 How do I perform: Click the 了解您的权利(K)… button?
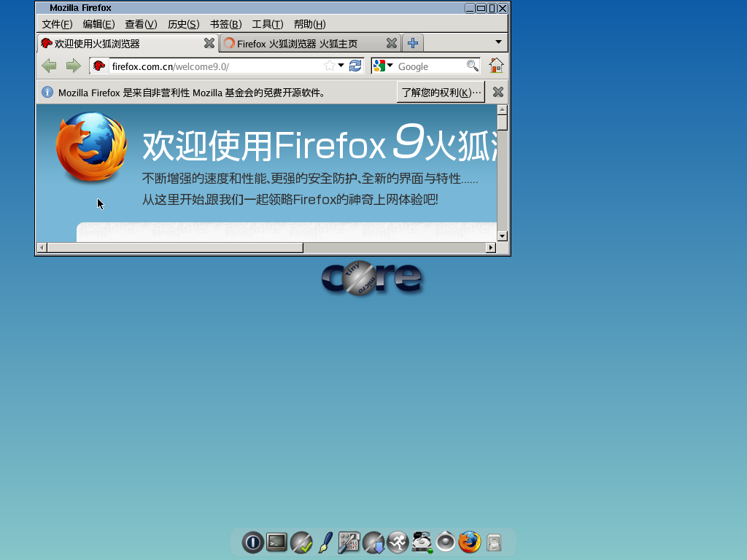[441, 92]
